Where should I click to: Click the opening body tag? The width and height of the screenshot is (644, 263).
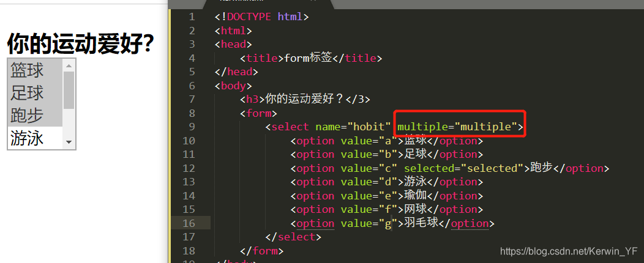tap(233, 86)
